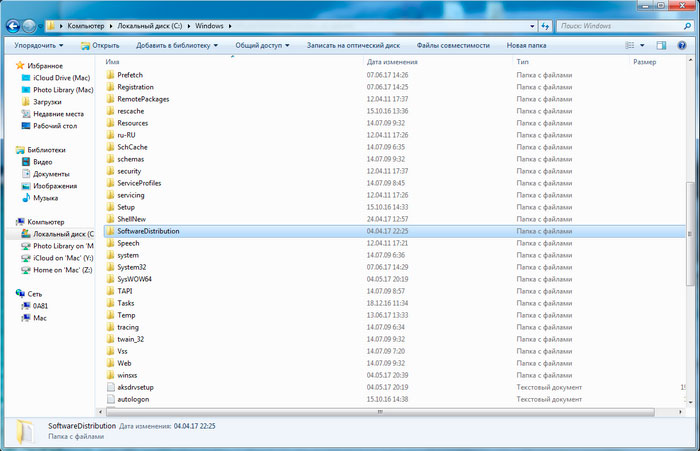Screen dimensions: 700x451
Task: Click the refresh icon beside address bar
Action: (546, 26)
